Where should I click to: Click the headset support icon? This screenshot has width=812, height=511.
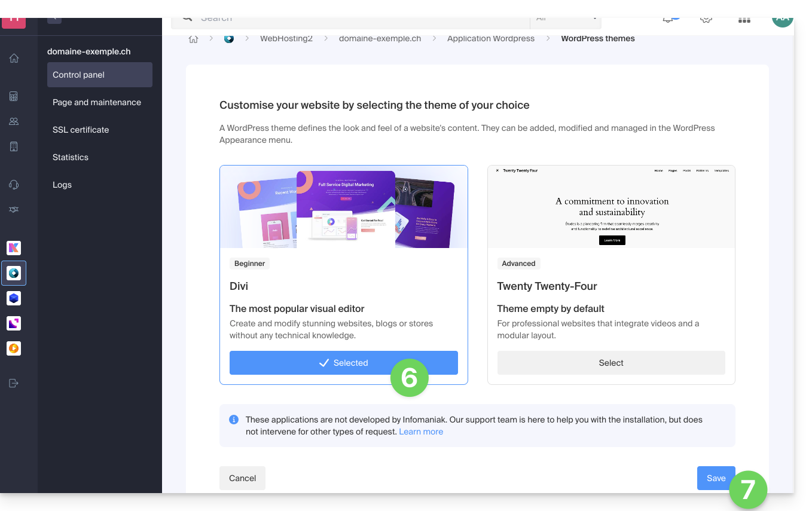14,185
